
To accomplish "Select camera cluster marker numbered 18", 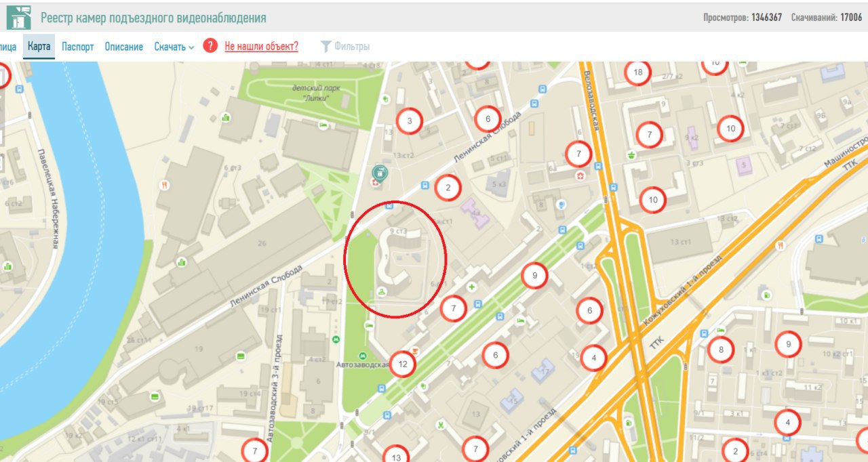I will [637, 72].
